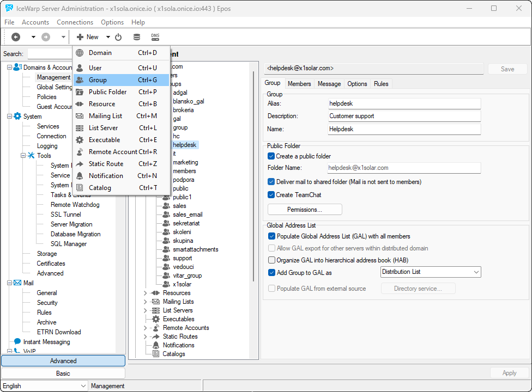
Task: Select Certificates under System
Action: pos(51,264)
